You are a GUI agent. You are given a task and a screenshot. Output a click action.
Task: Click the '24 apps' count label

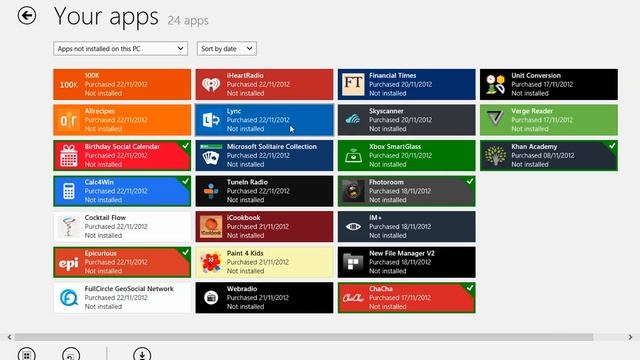[188, 20]
